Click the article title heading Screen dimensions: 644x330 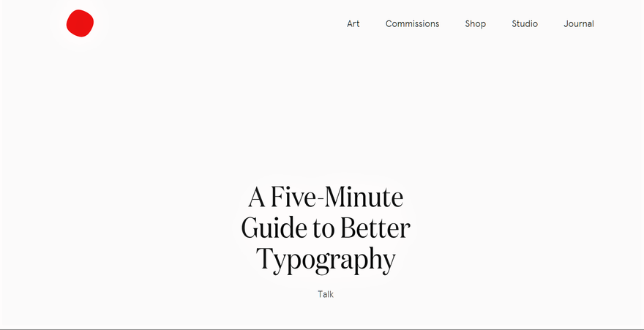point(325,229)
